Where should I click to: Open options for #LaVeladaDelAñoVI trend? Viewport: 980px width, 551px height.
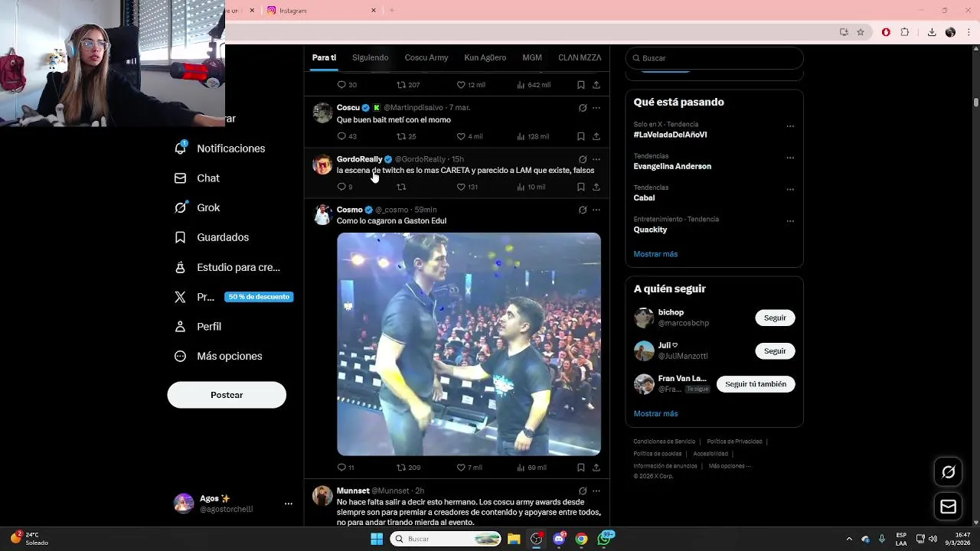tap(790, 126)
